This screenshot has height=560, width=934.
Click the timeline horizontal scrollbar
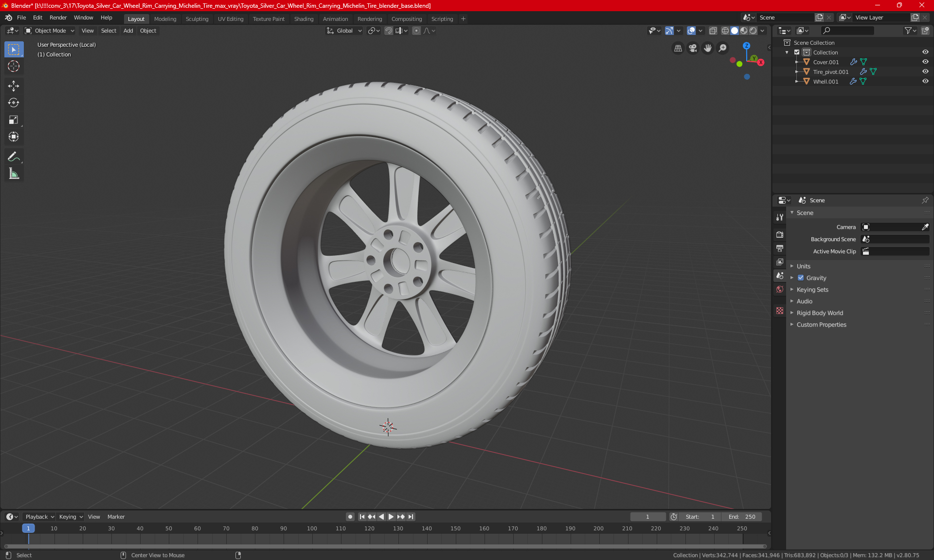(384, 546)
